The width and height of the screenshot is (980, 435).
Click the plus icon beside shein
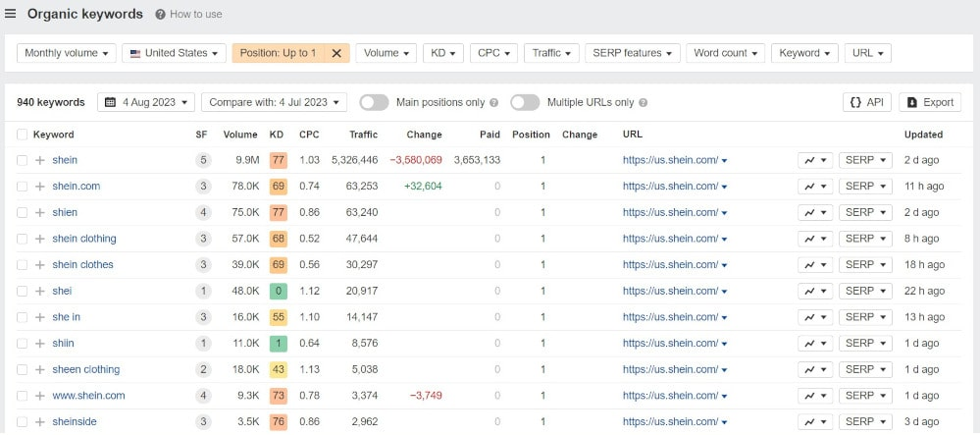click(40, 160)
